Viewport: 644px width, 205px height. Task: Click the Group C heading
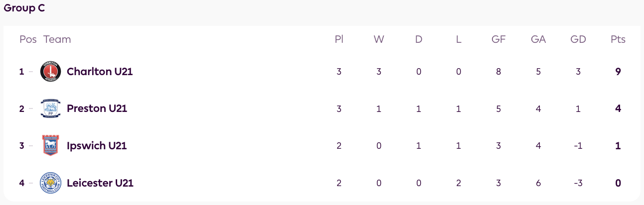24,8
